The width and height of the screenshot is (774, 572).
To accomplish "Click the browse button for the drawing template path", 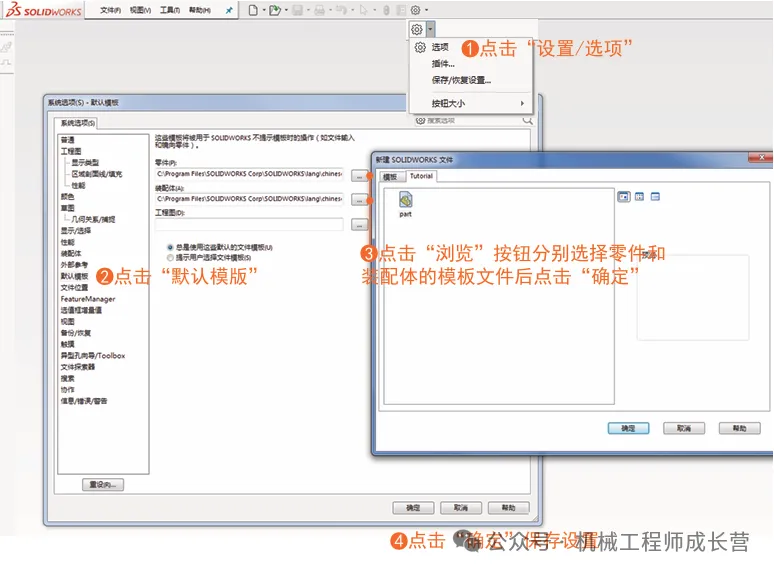I will coord(359,225).
